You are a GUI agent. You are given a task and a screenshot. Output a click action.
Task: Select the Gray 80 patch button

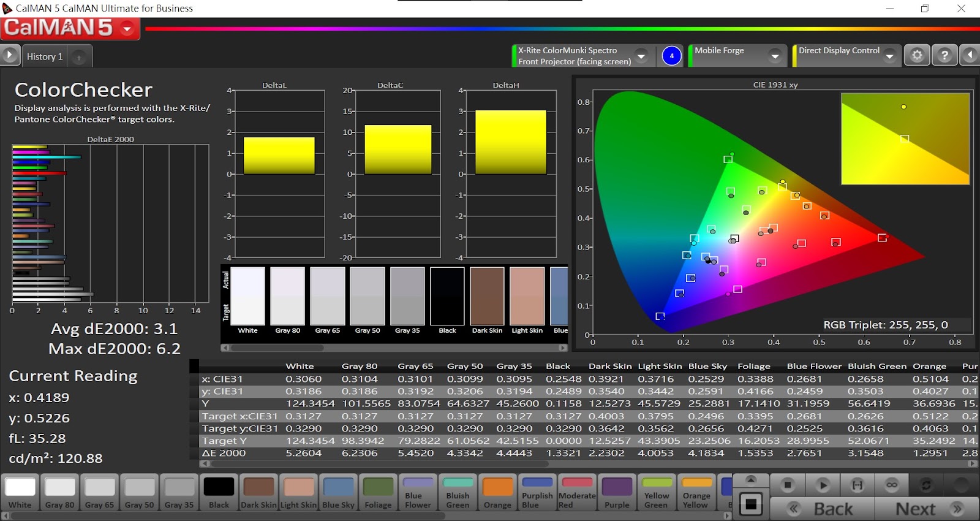point(59,492)
